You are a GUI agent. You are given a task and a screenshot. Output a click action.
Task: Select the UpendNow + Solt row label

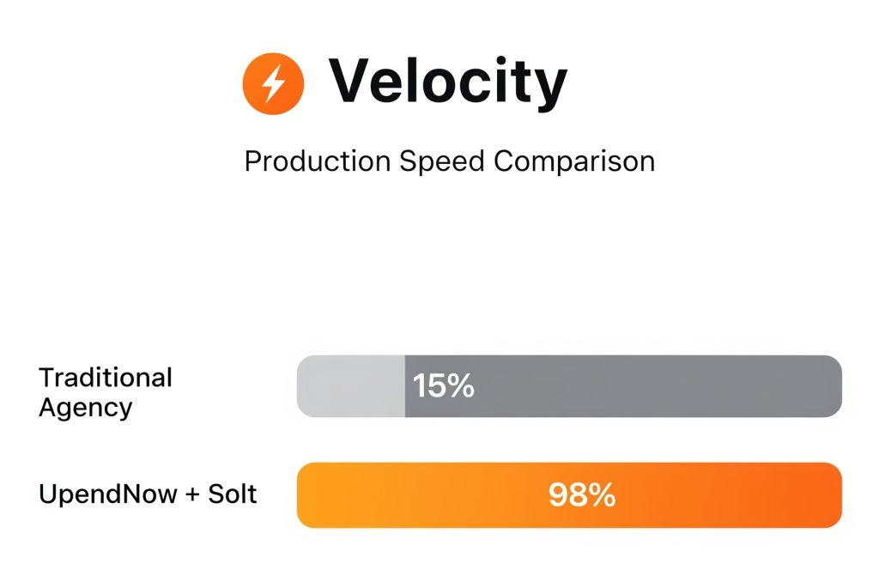pos(148,494)
